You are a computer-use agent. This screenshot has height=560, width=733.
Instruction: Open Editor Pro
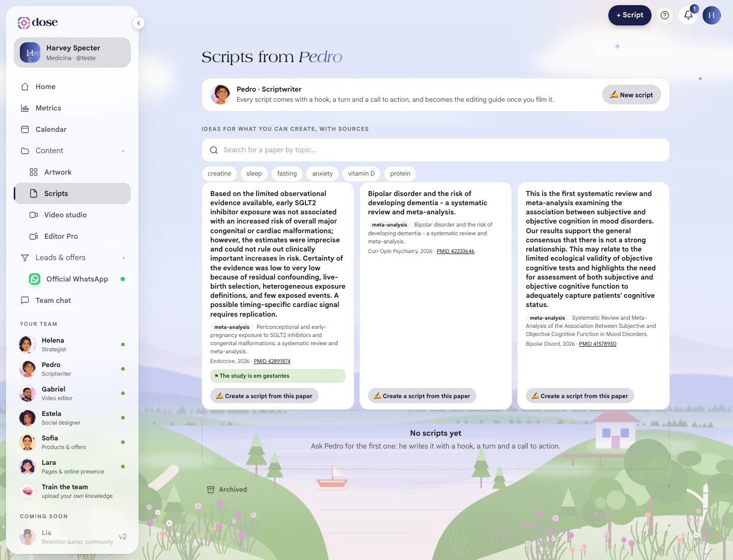(72, 236)
